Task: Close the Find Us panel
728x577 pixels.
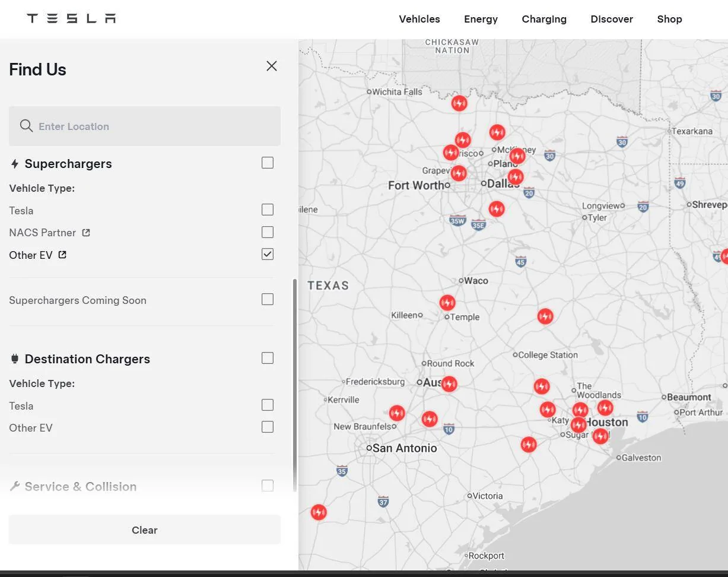Action: click(x=272, y=66)
